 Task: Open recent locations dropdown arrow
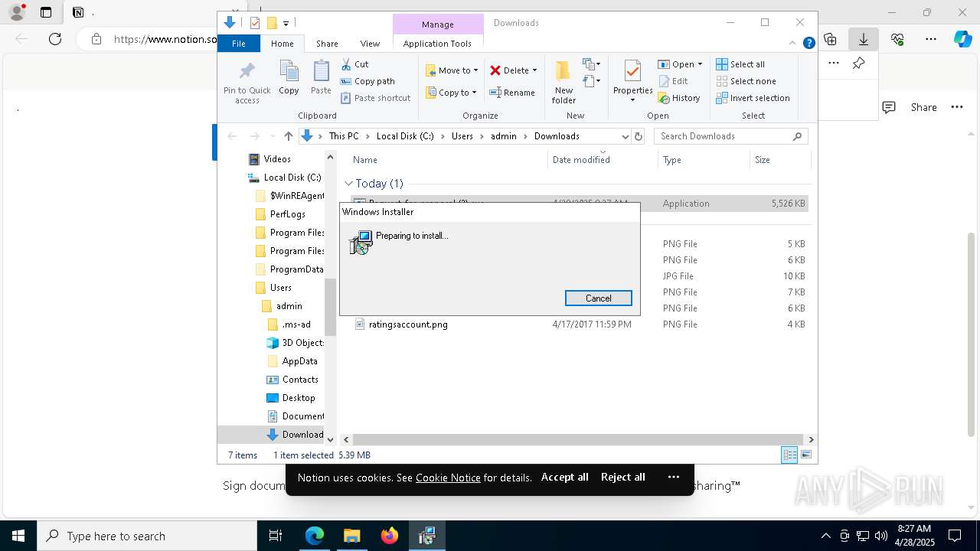(271, 136)
